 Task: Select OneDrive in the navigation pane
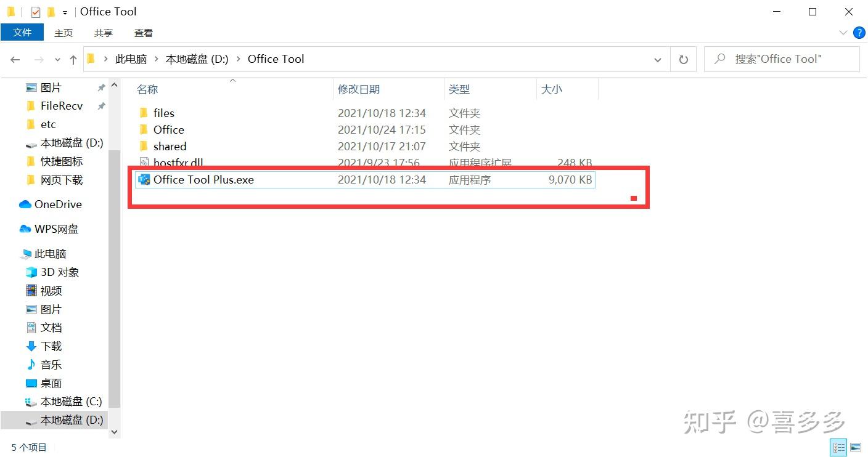[x=58, y=204]
